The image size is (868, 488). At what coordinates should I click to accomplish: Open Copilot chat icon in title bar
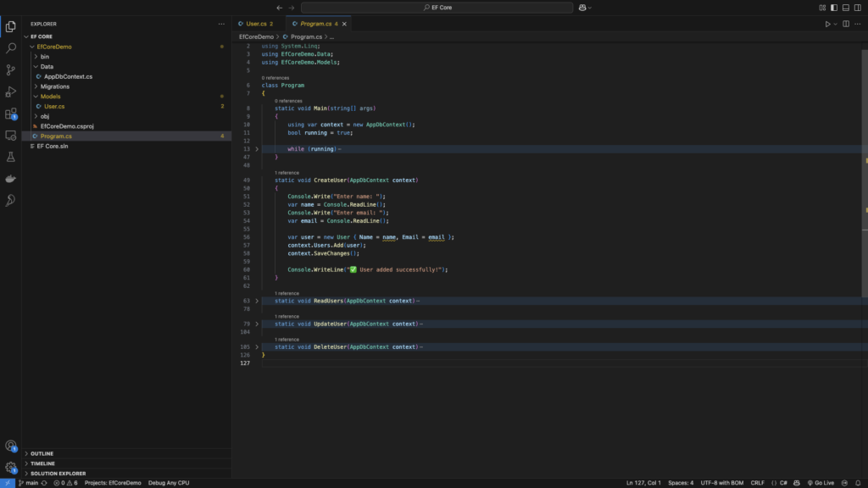[x=581, y=8]
